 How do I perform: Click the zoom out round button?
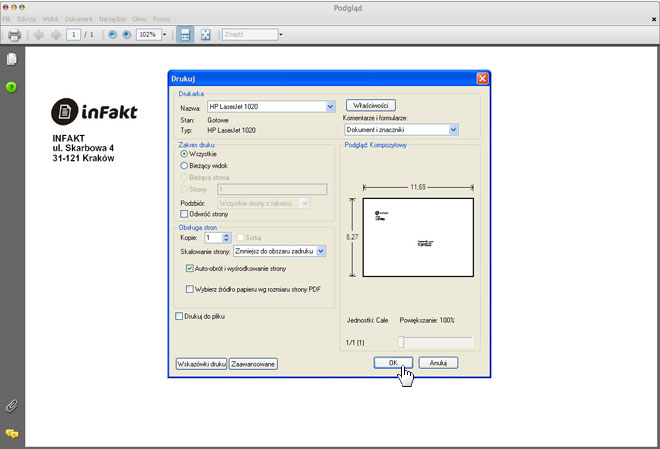(x=112, y=35)
